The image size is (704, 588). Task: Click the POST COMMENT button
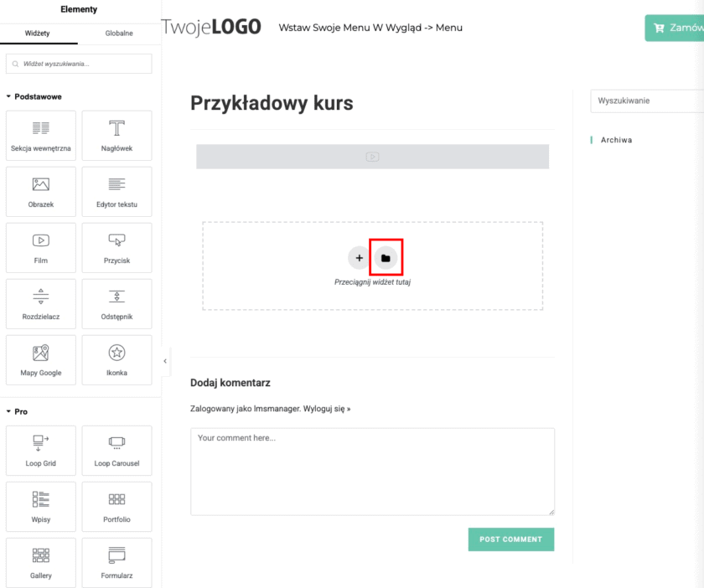coord(510,539)
